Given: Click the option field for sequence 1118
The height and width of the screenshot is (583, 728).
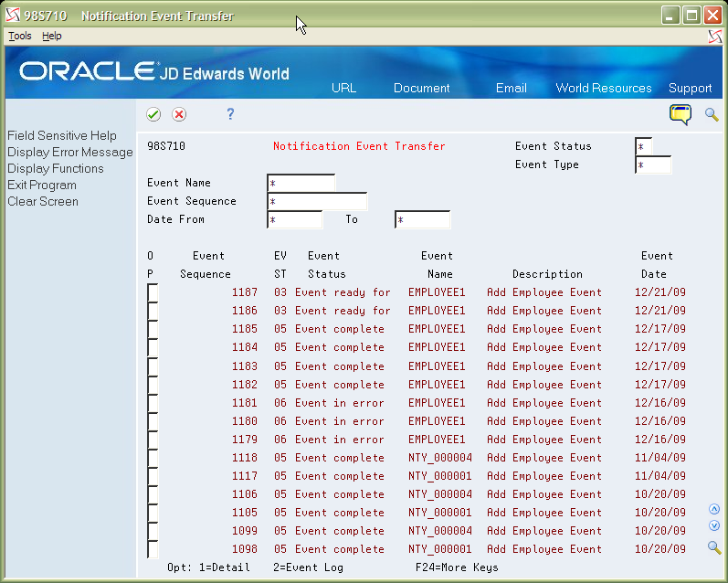Looking at the screenshot, I should tap(153, 458).
